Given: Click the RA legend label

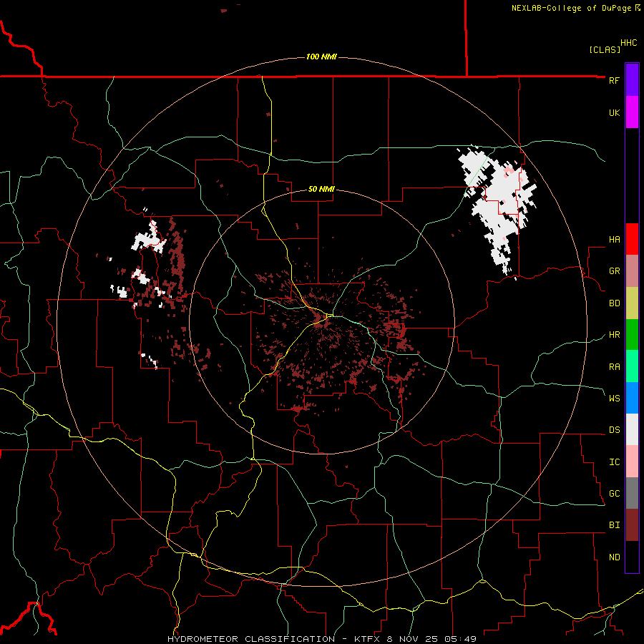Looking at the screenshot, I should 614,366.
